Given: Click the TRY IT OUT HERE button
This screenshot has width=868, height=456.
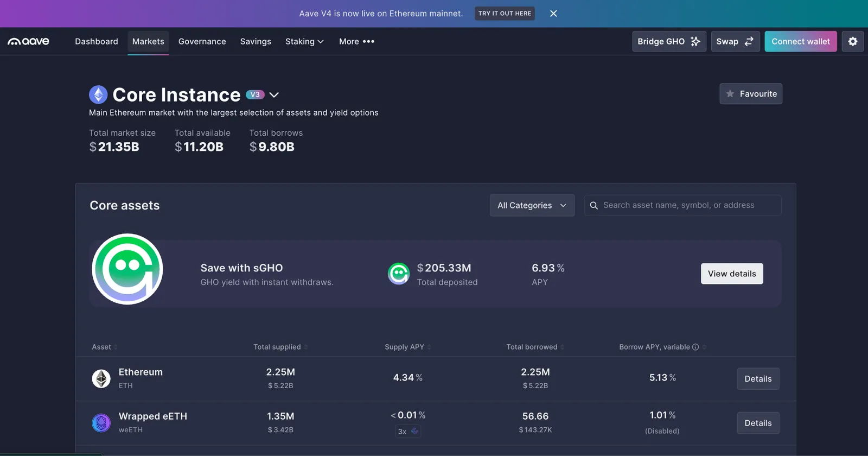Looking at the screenshot, I should pyautogui.click(x=505, y=14).
